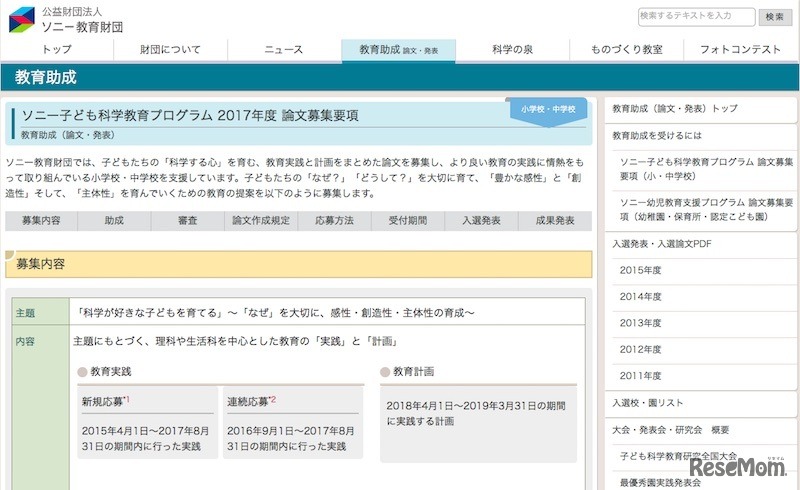
Task: Click the 小学校・中学校 badge
Action: point(548,110)
